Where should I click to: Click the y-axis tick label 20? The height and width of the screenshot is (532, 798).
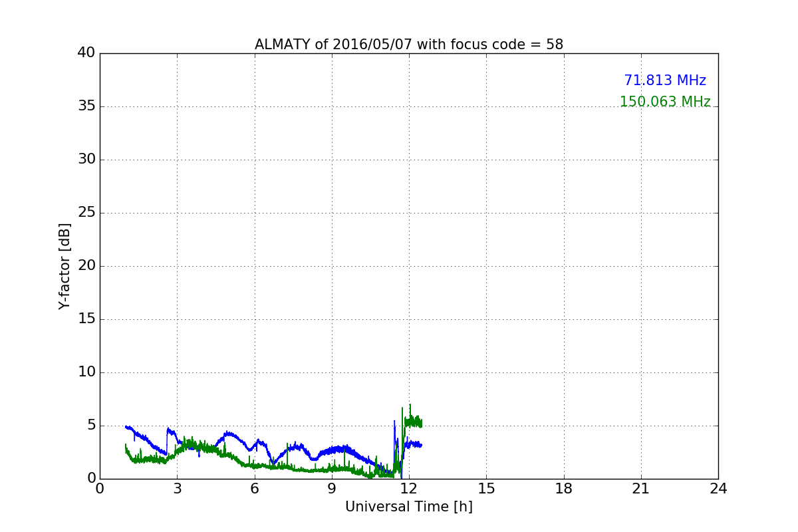coord(86,265)
